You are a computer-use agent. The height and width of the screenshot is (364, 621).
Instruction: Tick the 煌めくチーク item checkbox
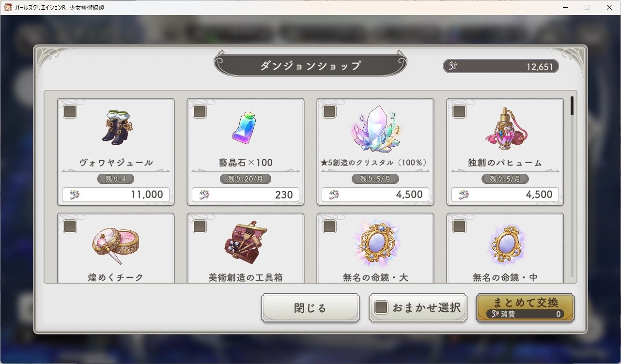pos(70,226)
